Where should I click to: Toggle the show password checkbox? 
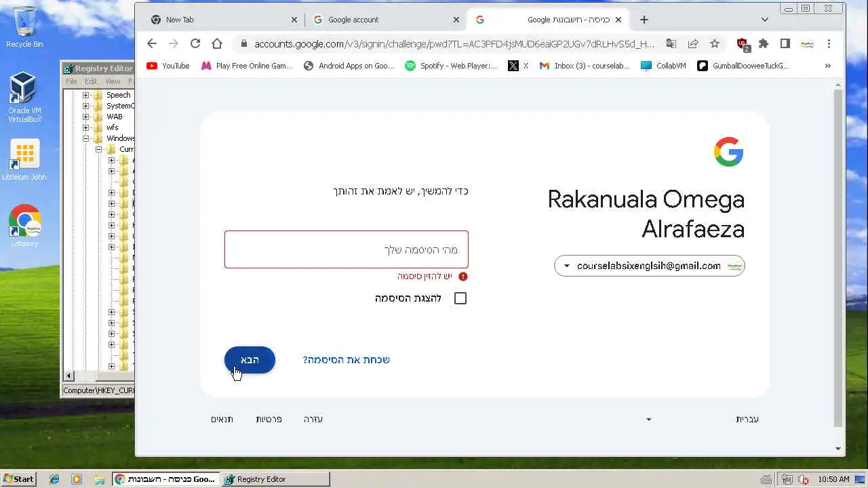tap(460, 298)
